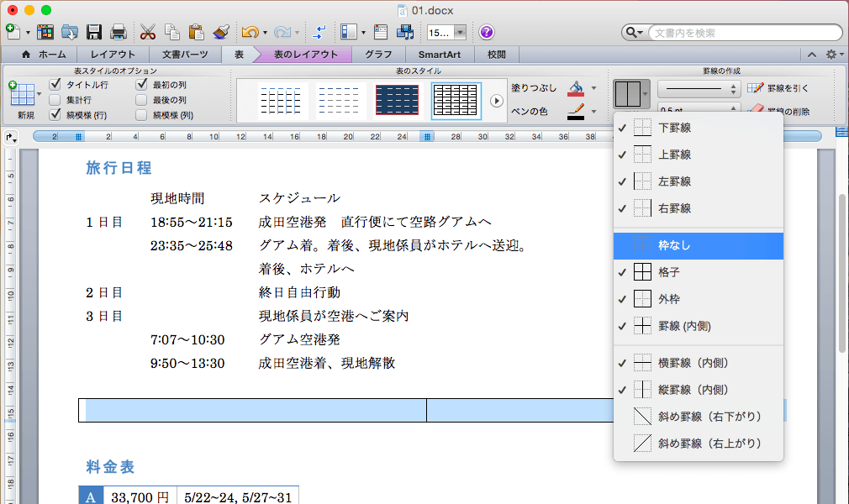Click the New table style icon
The height and width of the screenshot is (504, 849).
pos(22,94)
